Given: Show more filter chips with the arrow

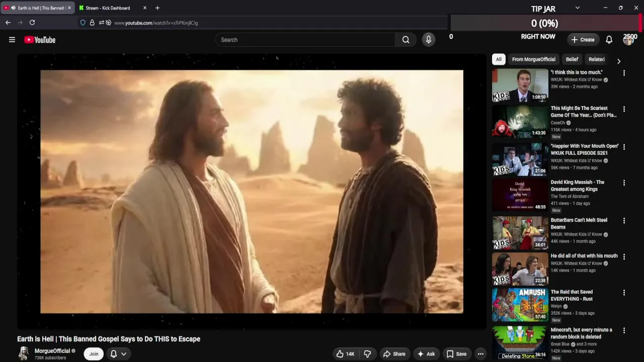Looking at the screenshot, I should coord(619,61).
